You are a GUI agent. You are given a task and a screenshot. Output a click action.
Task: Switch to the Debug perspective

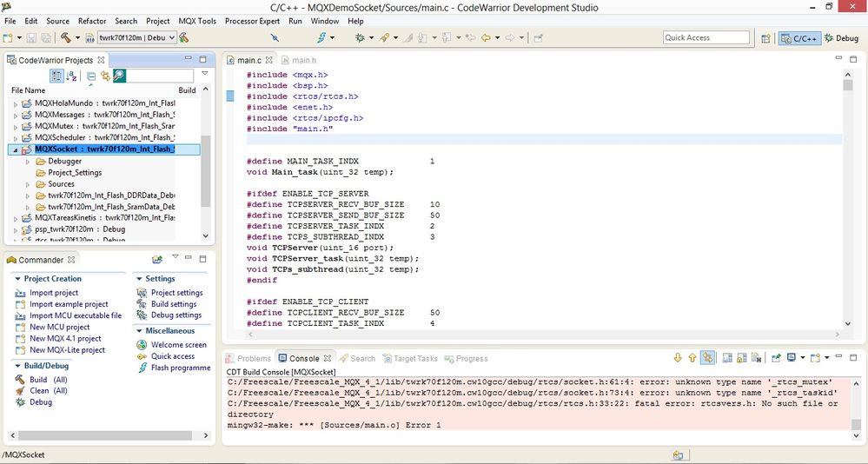tap(841, 38)
